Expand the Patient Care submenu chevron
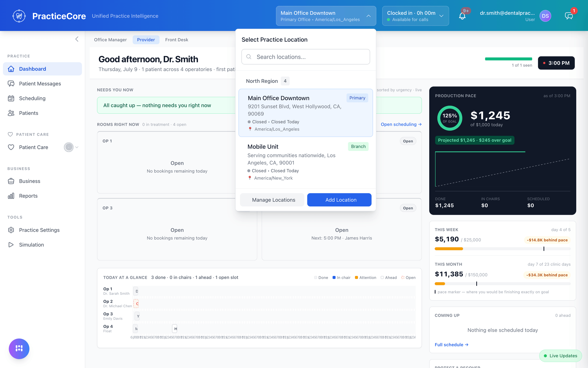Viewport: 588px width, 368px height. (x=77, y=147)
